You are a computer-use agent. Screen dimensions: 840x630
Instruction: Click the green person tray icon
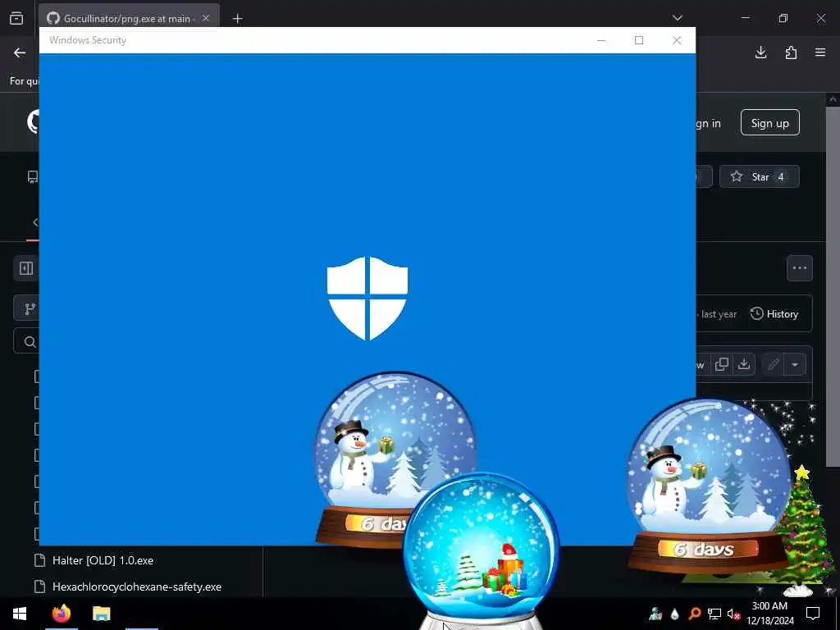(655, 614)
